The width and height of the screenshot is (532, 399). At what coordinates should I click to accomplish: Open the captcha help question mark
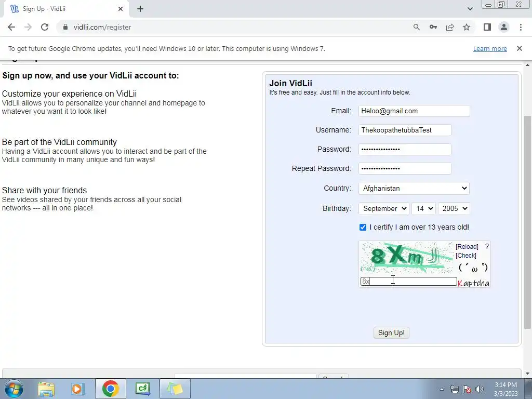tap(487, 247)
